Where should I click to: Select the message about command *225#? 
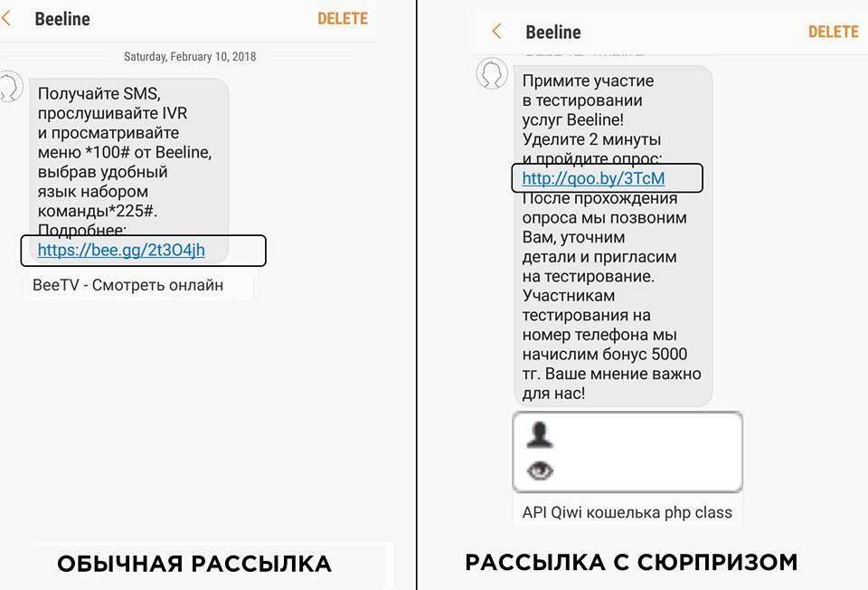pos(125,154)
